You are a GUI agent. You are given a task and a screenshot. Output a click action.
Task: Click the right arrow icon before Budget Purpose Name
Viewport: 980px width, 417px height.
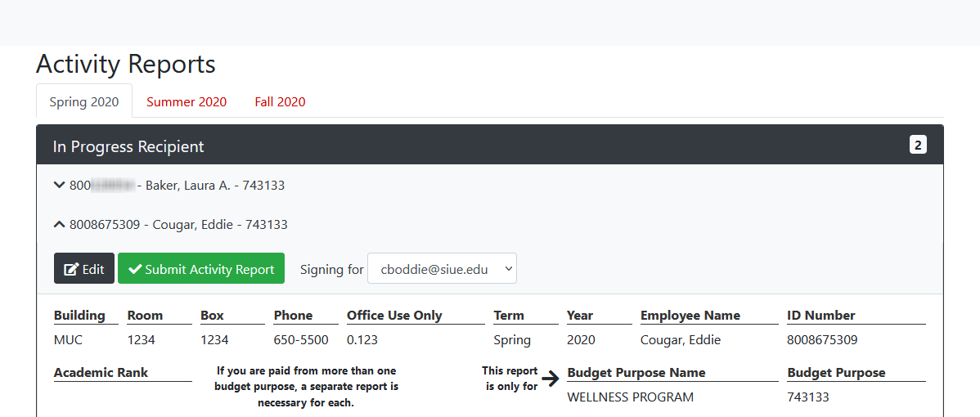[551, 378]
